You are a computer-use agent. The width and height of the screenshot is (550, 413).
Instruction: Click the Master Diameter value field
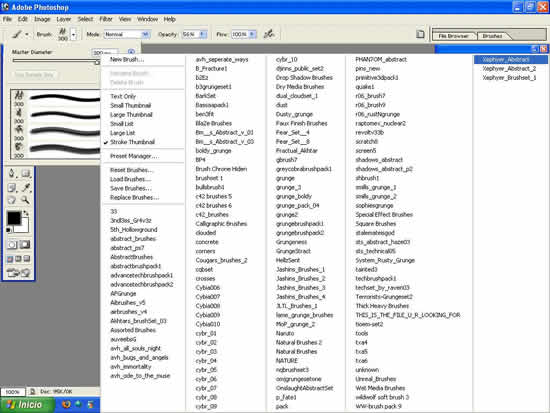105,53
